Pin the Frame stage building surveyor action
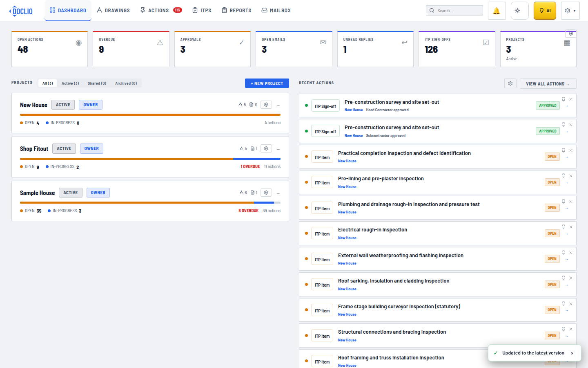 563,304
